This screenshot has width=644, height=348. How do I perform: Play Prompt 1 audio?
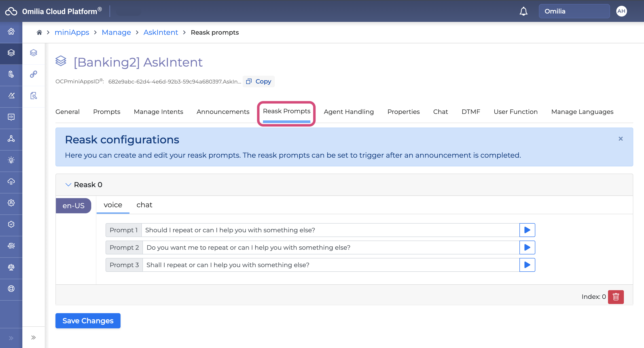(527, 230)
